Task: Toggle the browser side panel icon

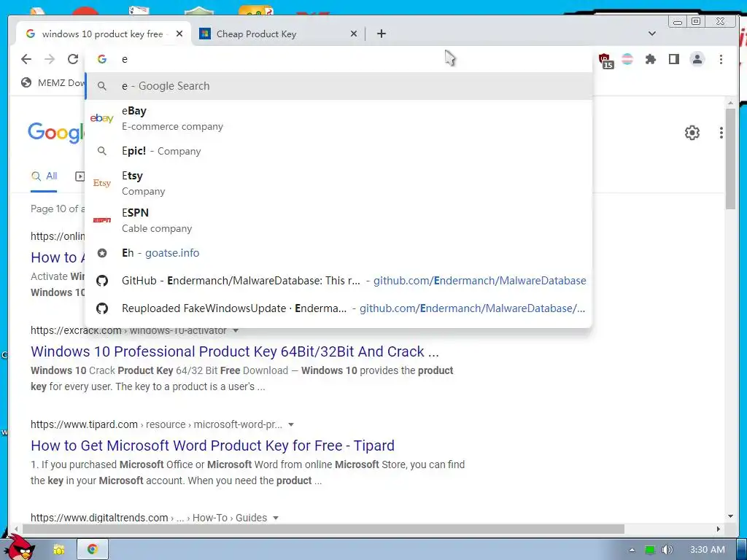Action: pos(673,59)
